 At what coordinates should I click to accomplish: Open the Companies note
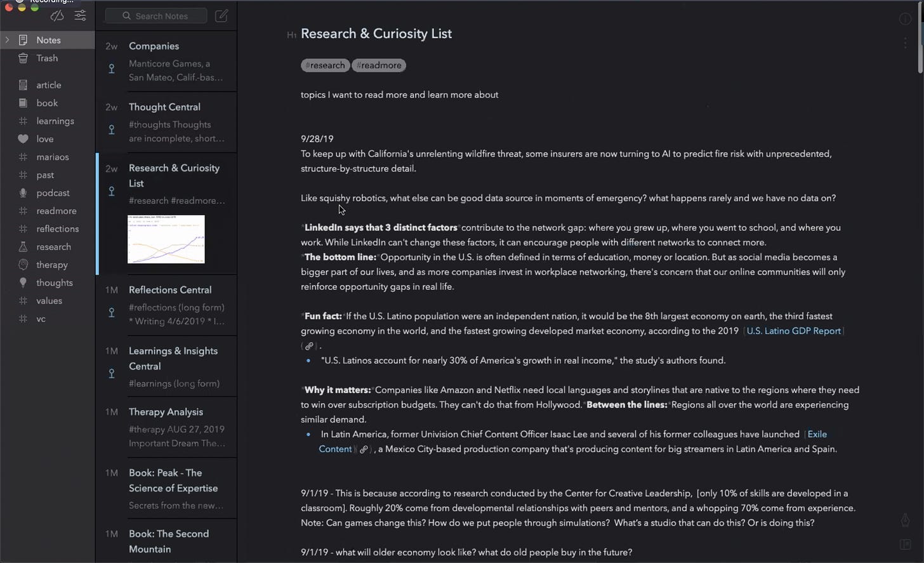click(166, 61)
